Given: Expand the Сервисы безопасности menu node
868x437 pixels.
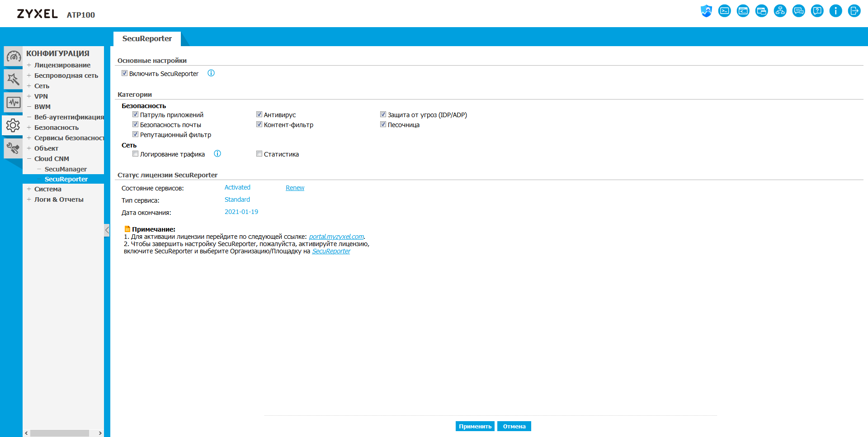Looking at the screenshot, I should pyautogui.click(x=29, y=138).
